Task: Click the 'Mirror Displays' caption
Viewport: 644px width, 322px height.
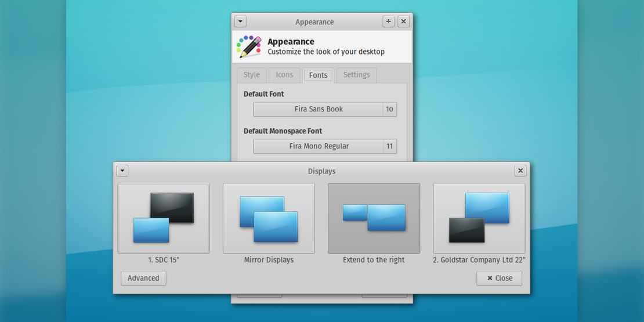Action: click(x=269, y=260)
